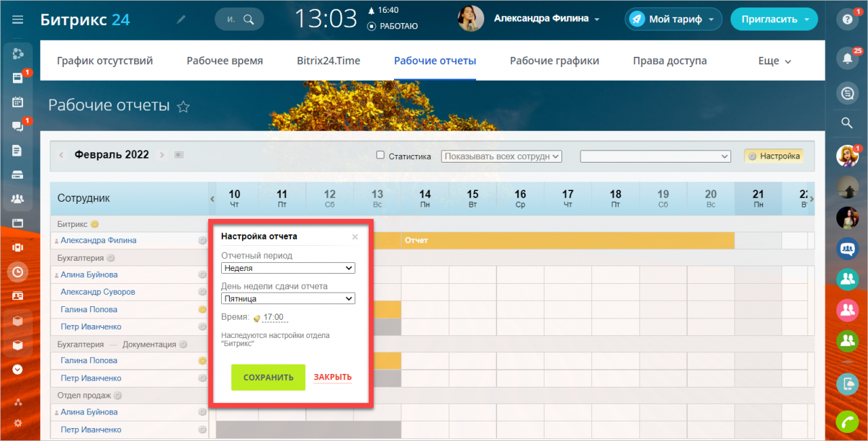This screenshot has height=441, width=868.
Task: Open time clock icon in left sidebar
Action: pos(18,272)
